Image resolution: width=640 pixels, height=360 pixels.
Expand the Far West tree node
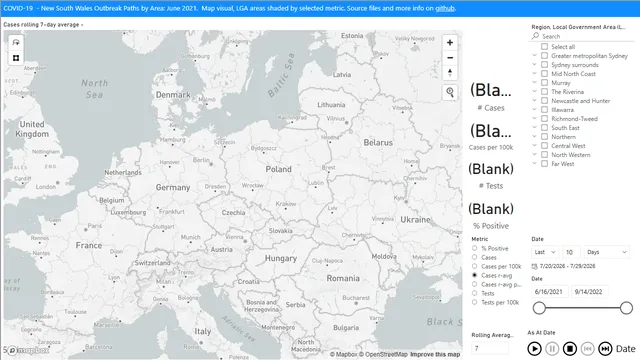pos(534,163)
